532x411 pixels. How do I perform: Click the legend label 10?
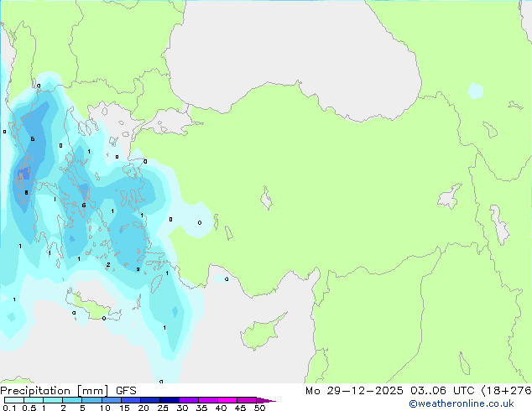(105, 408)
